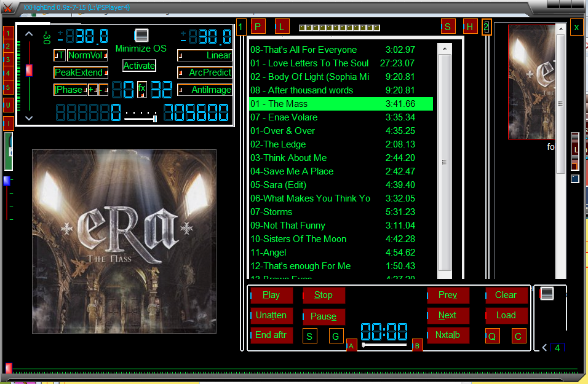Toggle NormVol volume normalization

87,55
